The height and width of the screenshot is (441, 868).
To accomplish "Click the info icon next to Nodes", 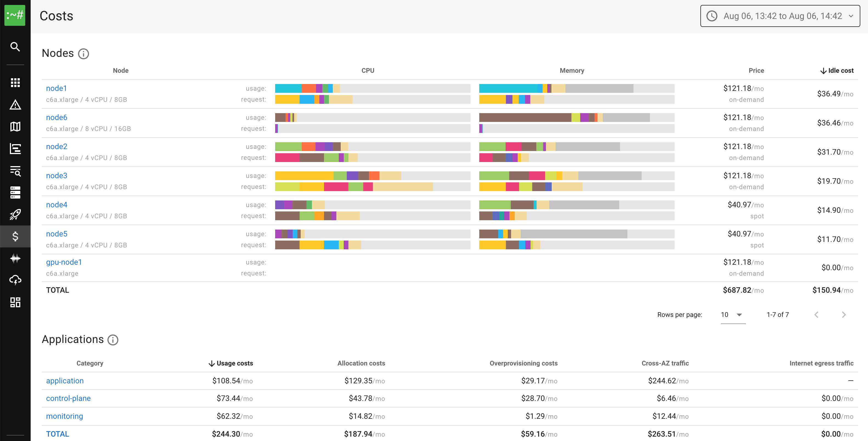I will click(84, 54).
